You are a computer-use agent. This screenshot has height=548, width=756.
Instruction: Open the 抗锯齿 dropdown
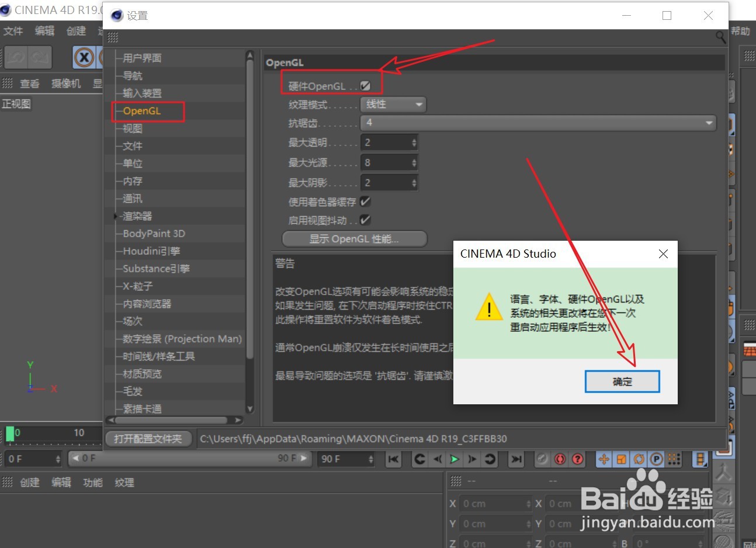538,123
